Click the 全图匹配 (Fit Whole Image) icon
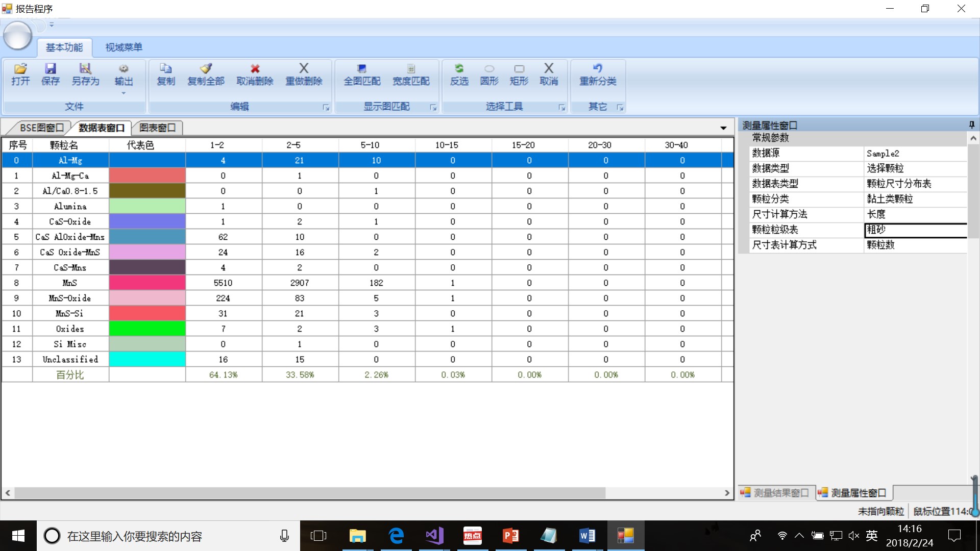Image resolution: width=980 pixels, height=551 pixels. 362,69
